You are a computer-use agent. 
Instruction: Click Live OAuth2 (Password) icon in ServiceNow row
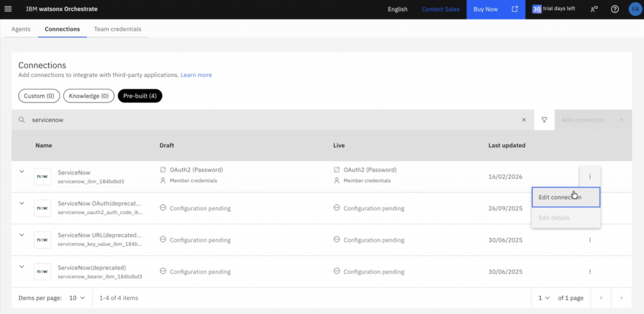pyautogui.click(x=337, y=169)
